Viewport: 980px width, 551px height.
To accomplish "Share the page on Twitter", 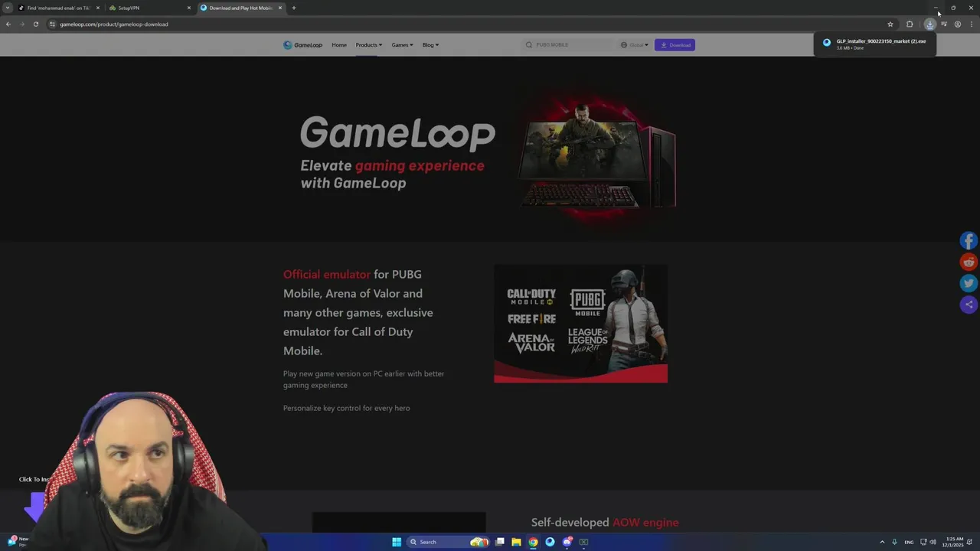I will click(969, 283).
